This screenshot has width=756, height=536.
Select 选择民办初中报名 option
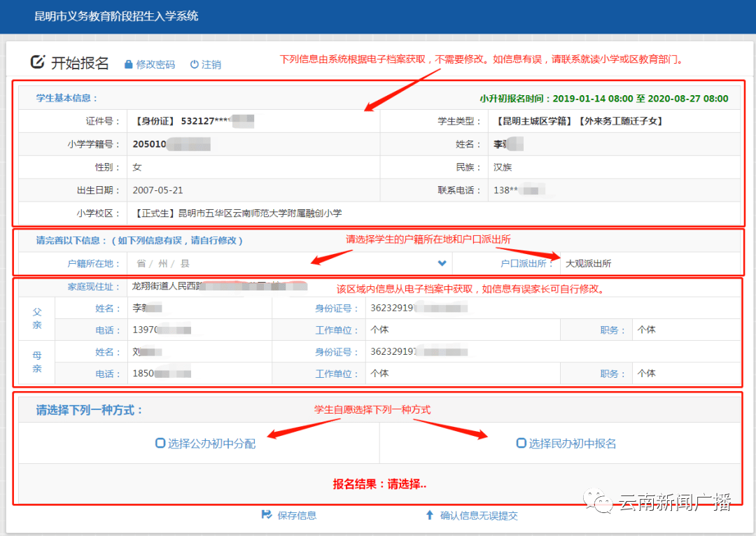click(566, 444)
